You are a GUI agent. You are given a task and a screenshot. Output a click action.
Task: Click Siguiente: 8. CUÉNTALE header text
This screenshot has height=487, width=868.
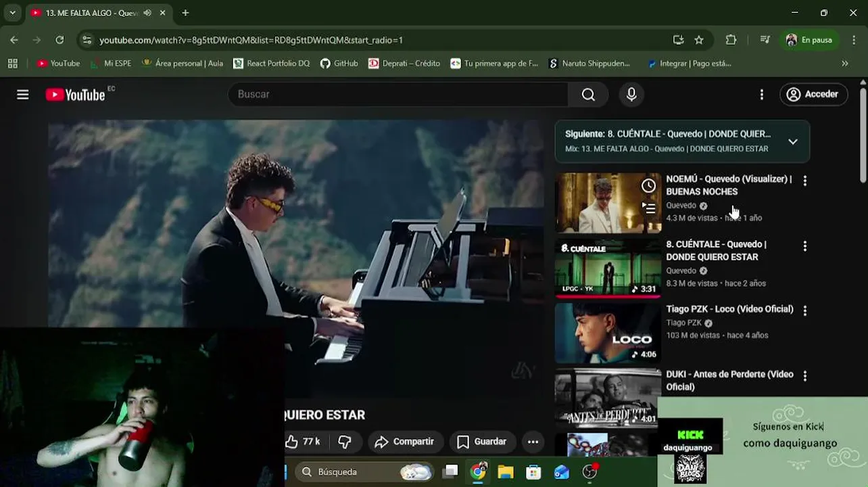tap(668, 134)
